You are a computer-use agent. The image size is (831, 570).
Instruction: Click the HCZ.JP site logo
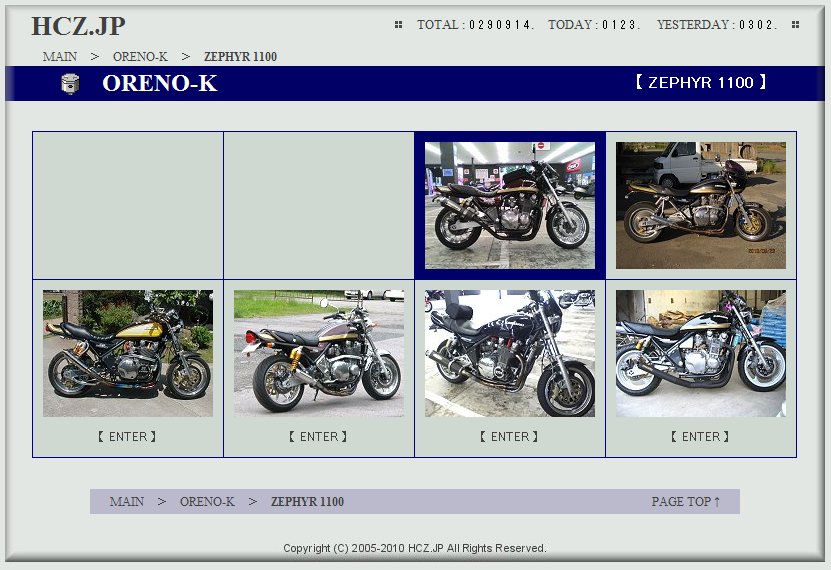pyautogui.click(x=78, y=26)
